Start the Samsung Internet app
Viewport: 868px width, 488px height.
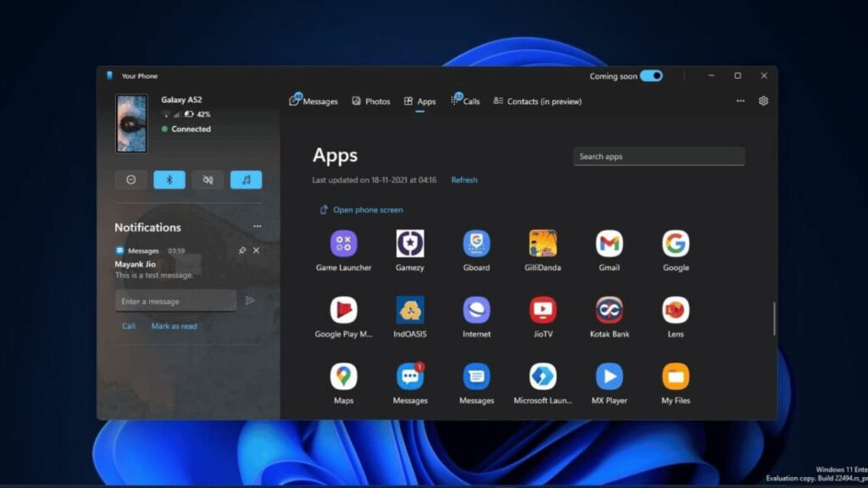[476, 309]
